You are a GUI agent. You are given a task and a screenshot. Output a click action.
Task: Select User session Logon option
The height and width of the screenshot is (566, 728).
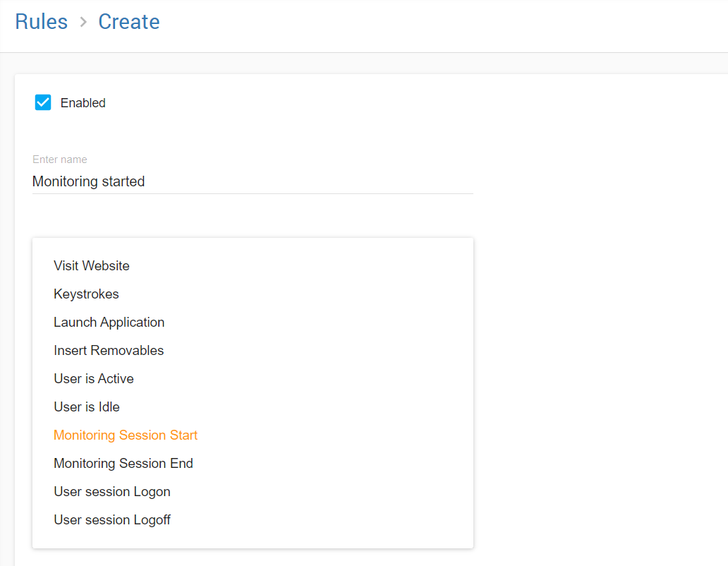click(x=111, y=492)
